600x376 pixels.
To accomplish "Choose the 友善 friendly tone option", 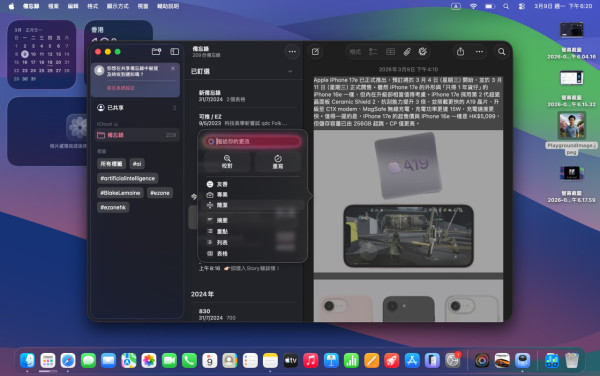I will click(x=253, y=184).
